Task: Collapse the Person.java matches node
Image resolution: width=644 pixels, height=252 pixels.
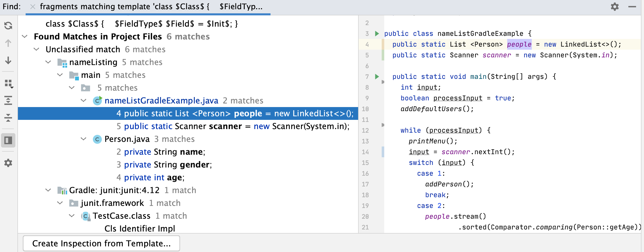Action: coord(84,139)
